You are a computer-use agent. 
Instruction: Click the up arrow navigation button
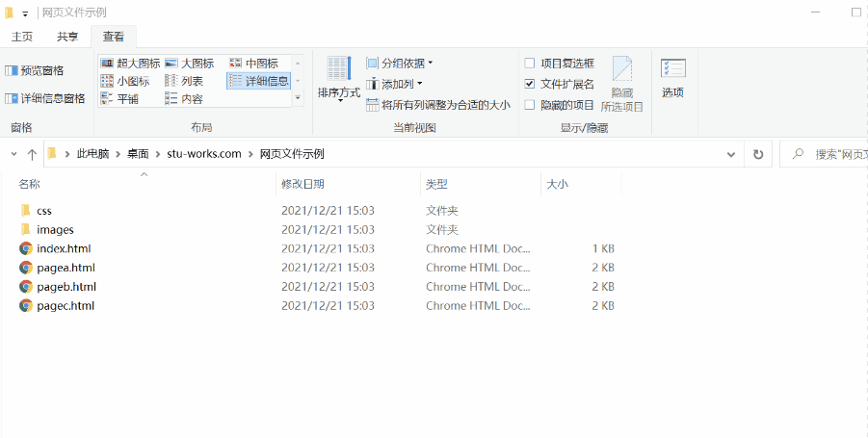click(x=32, y=154)
